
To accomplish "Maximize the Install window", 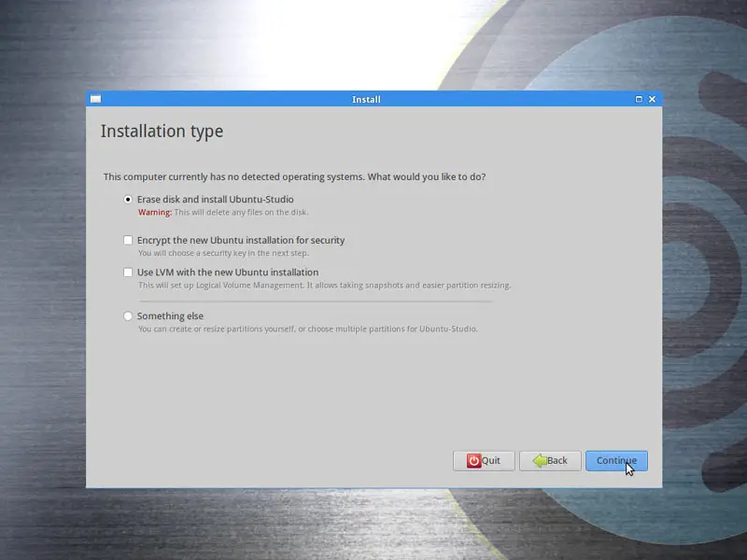I will (x=639, y=99).
